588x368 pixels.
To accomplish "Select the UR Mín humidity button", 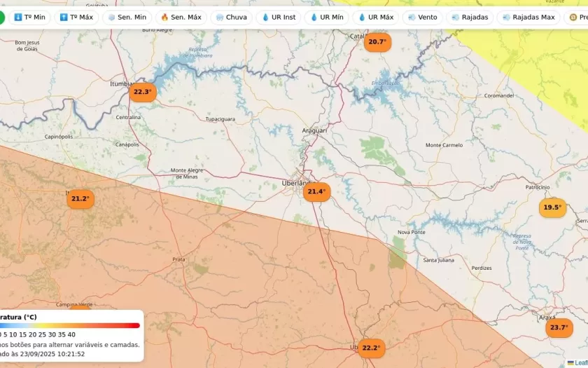I will [327, 17].
